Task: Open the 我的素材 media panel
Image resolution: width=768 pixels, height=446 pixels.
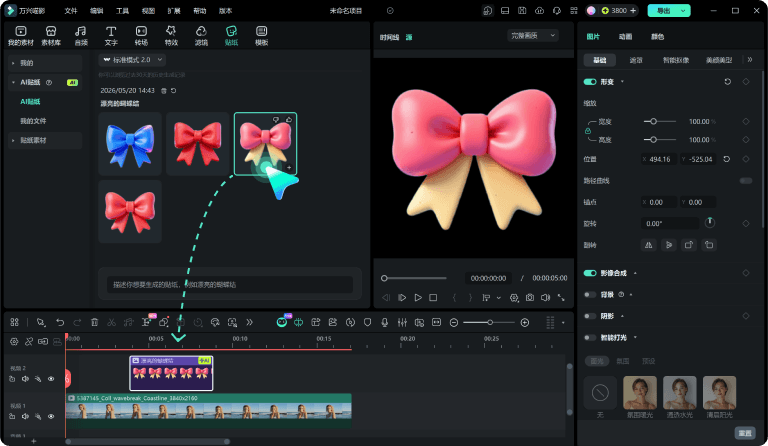Action: pos(21,36)
